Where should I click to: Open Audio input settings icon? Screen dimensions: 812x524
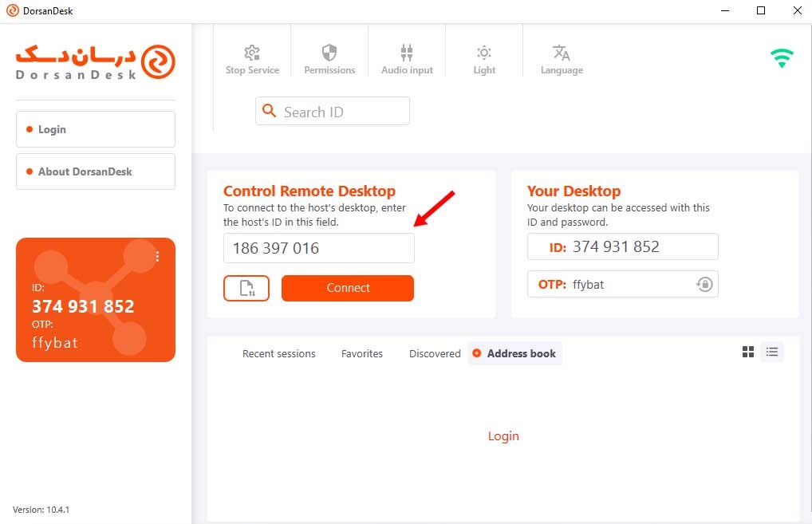(407, 53)
